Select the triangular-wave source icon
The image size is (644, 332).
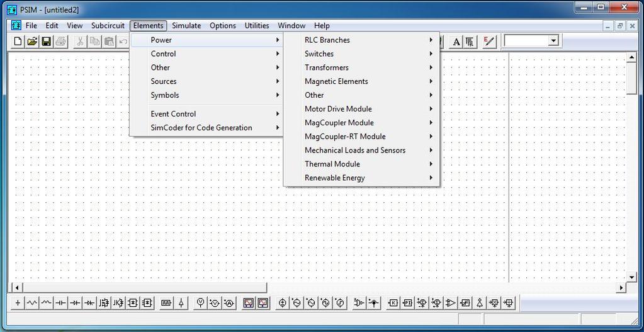(311, 303)
